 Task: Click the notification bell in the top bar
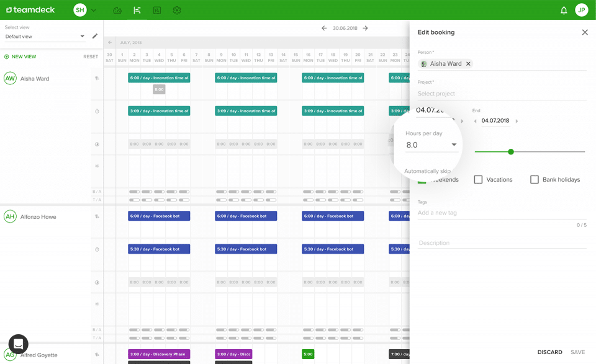coord(564,10)
